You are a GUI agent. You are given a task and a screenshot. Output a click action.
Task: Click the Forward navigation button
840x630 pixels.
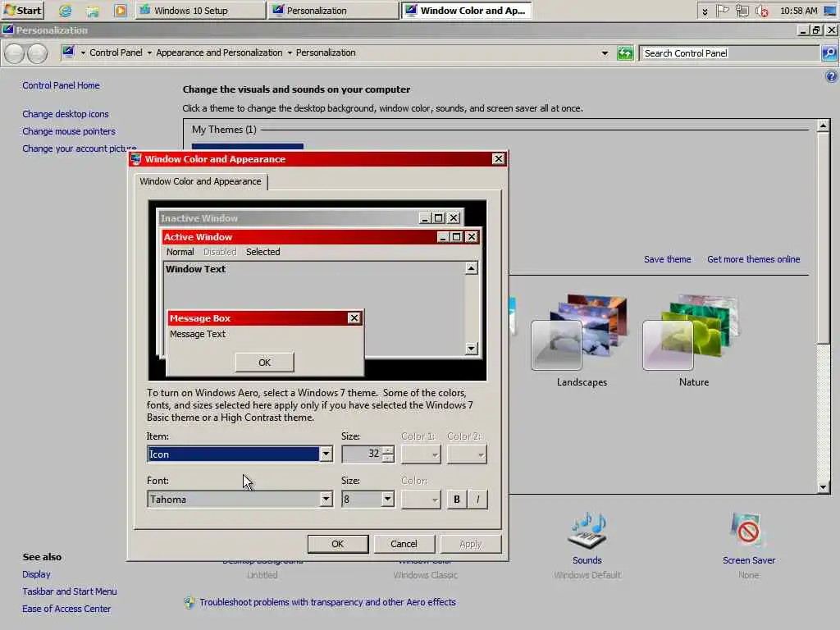click(x=38, y=53)
